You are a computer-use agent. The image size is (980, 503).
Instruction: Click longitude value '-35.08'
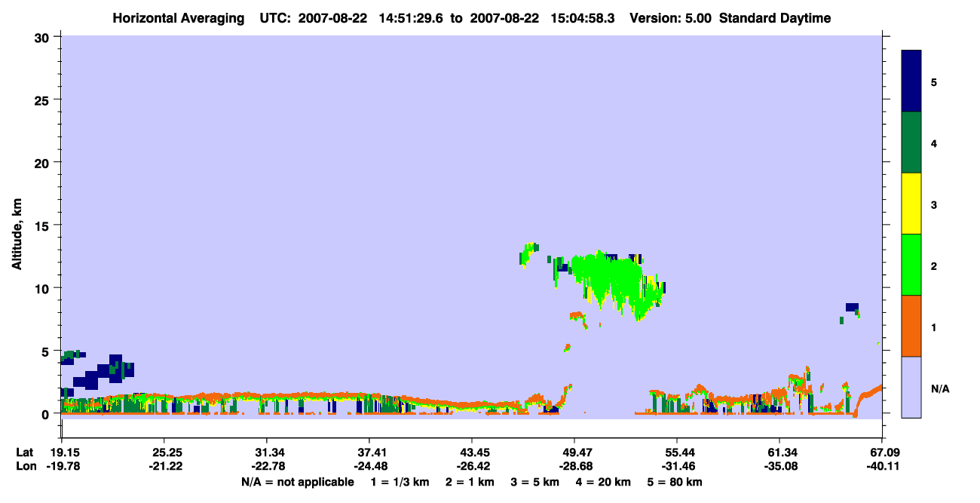pos(779,466)
